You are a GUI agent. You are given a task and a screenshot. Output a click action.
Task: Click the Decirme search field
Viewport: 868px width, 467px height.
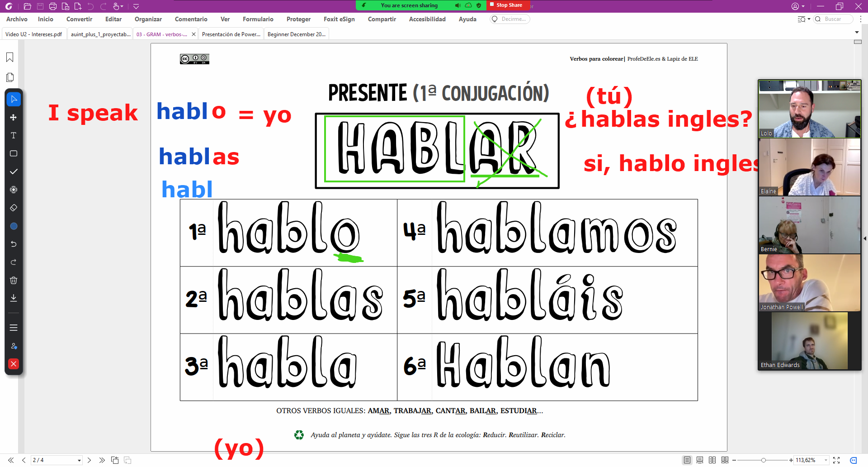click(x=510, y=19)
